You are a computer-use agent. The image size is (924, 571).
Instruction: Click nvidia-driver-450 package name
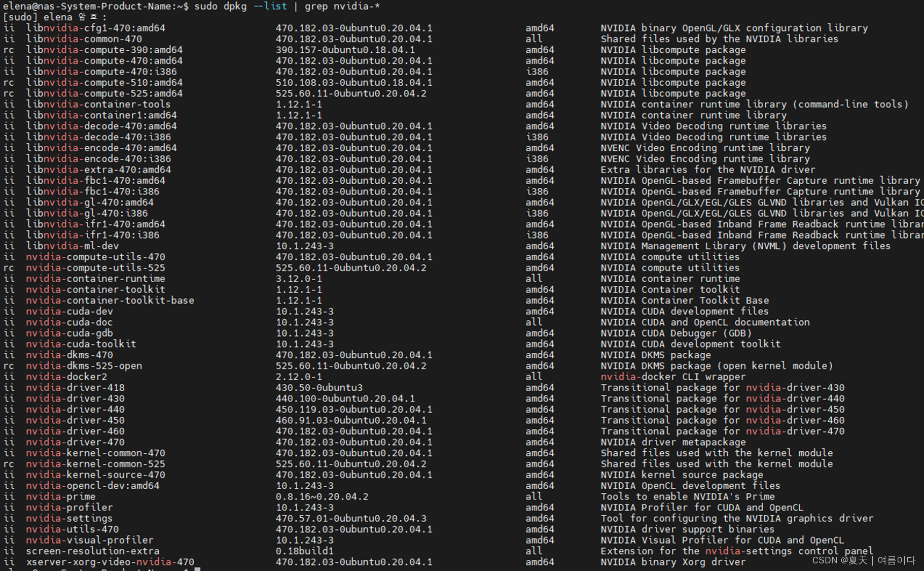[76, 421]
